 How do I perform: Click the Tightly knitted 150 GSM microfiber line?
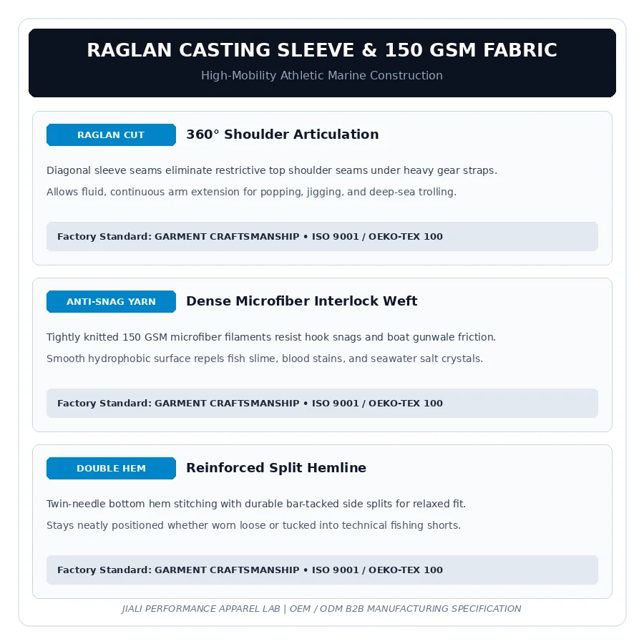(271, 337)
